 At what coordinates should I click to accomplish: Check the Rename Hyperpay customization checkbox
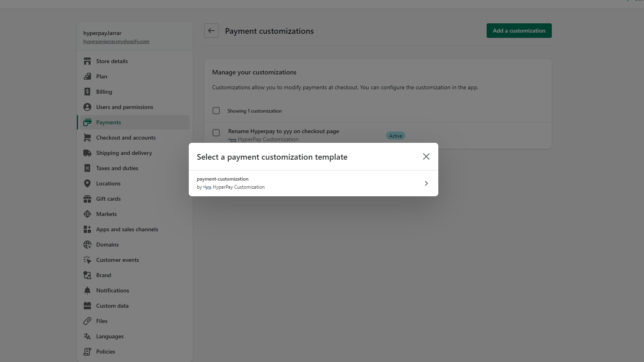216,133
